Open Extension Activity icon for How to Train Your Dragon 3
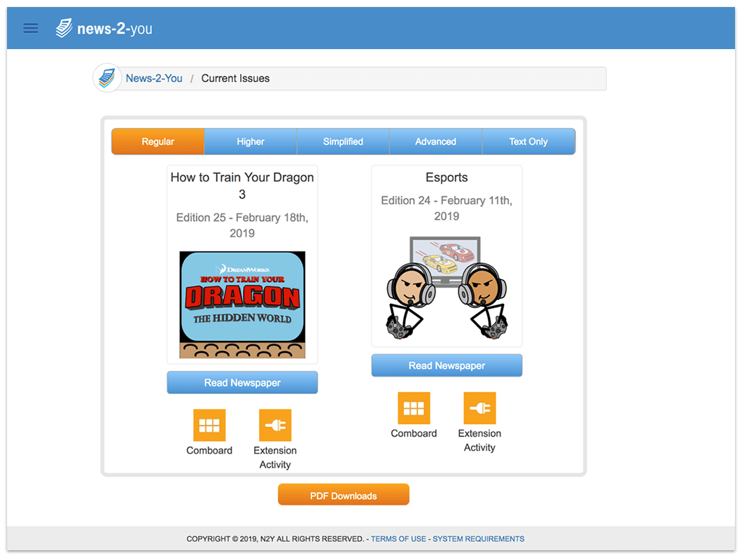 275,425
